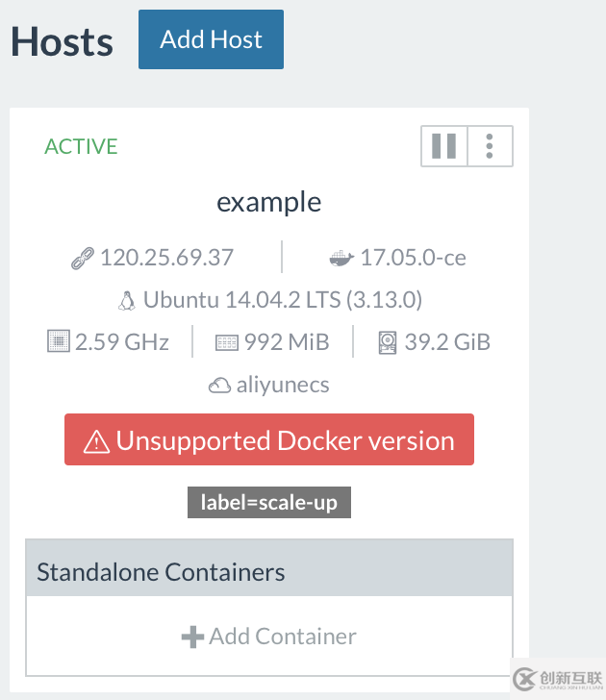Image resolution: width=606 pixels, height=700 pixels.
Task: Click the cloud icon beside aliyunecs
Action: click(219, 386)
